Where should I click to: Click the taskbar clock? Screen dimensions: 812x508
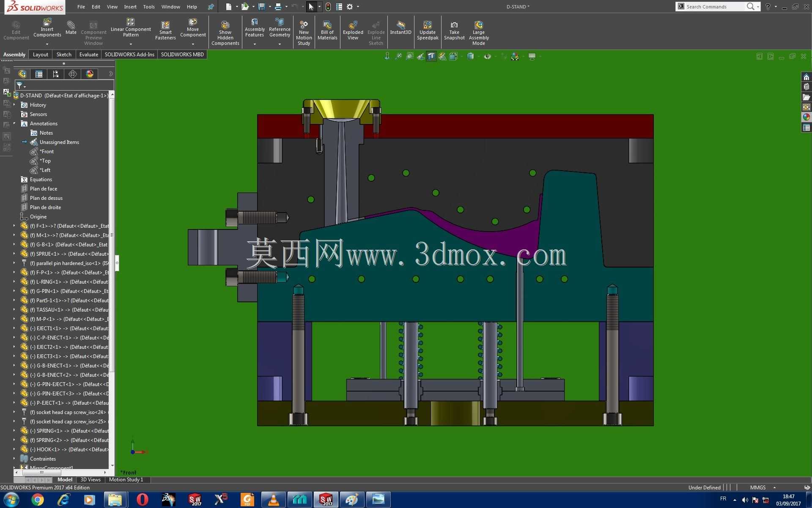pyautogui.click(x=788, y=500)
